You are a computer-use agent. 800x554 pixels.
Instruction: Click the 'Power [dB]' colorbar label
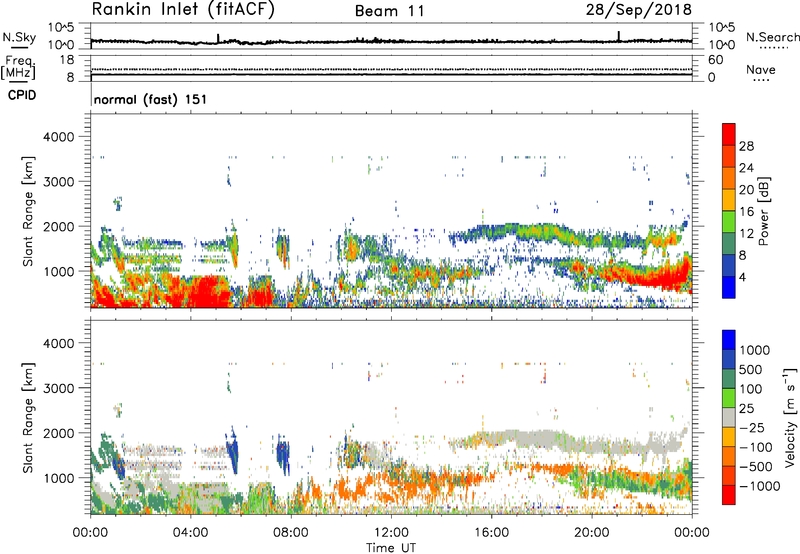(764, 211)
